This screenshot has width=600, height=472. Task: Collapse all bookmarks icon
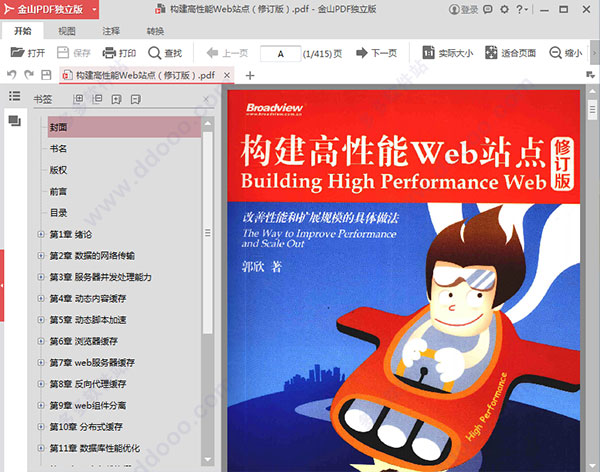[x=97, y=99]
